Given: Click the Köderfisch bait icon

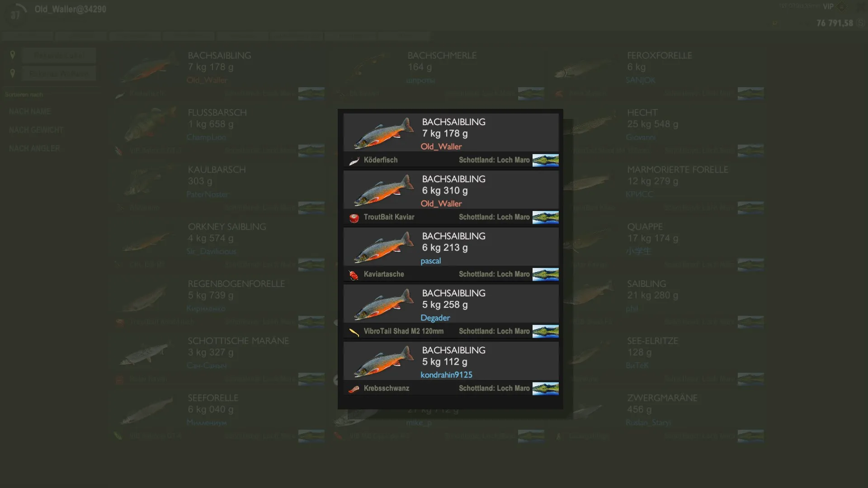Looking at the screenshot, I should tap(354, 160).
